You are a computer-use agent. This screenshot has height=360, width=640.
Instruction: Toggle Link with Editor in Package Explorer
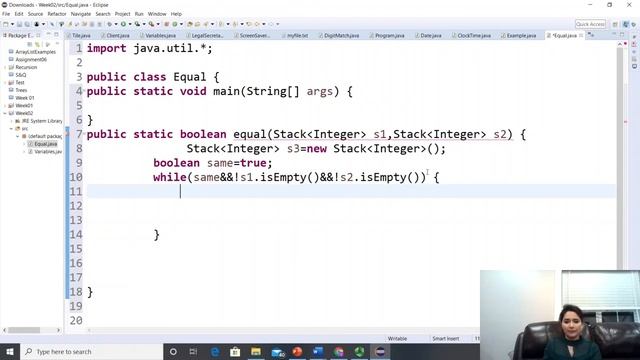(x=38, y=44)
